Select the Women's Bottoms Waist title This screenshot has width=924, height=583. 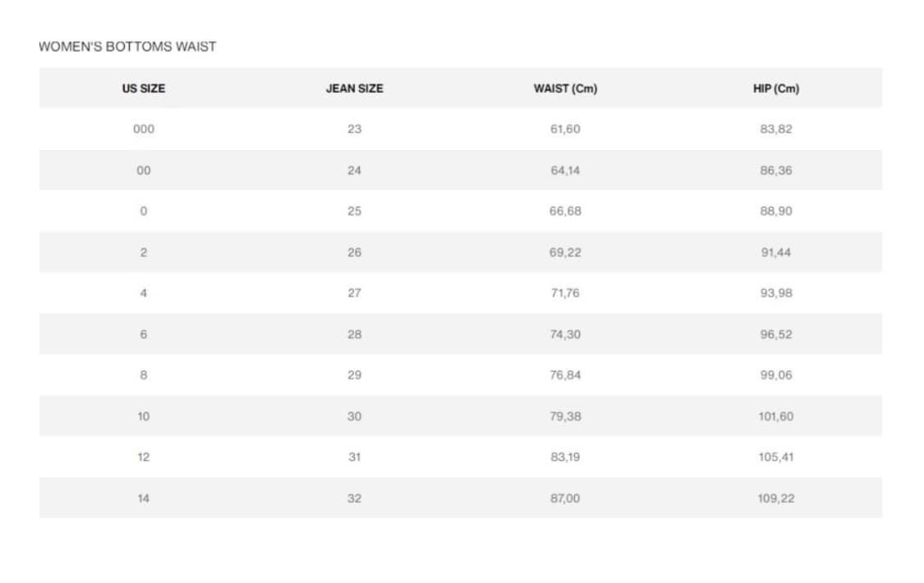click(127, 47)
